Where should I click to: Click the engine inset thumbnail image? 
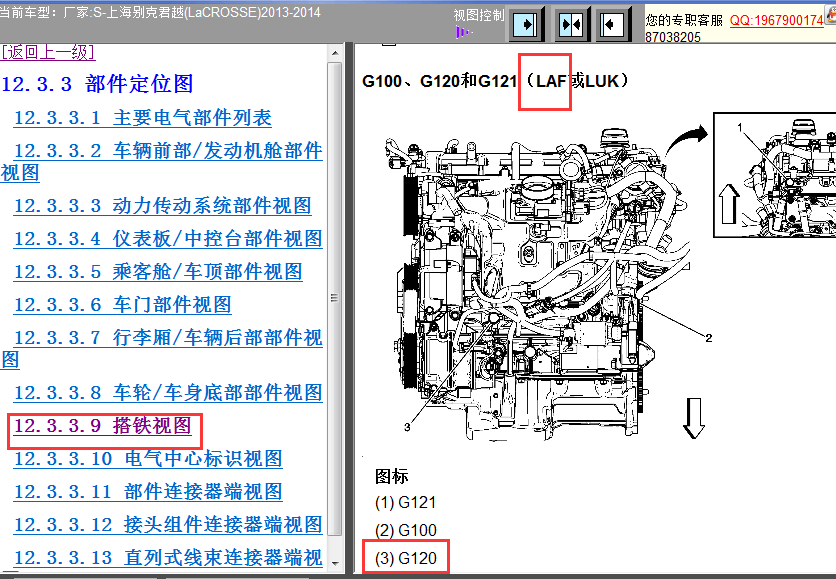(775, 175)
